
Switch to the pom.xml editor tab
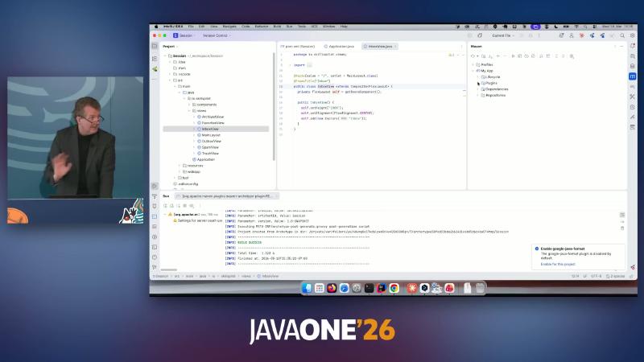[298, 47]
